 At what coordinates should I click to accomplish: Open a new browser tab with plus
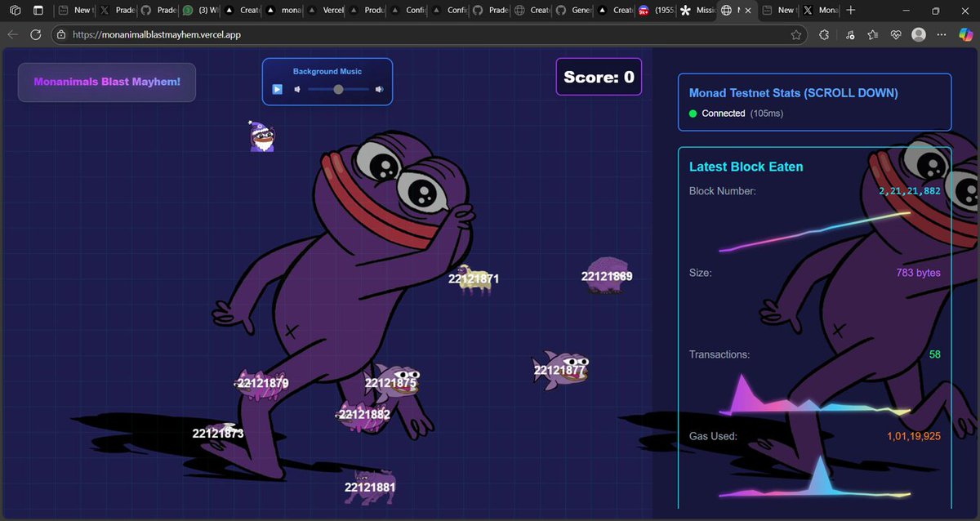coord(851,10)
